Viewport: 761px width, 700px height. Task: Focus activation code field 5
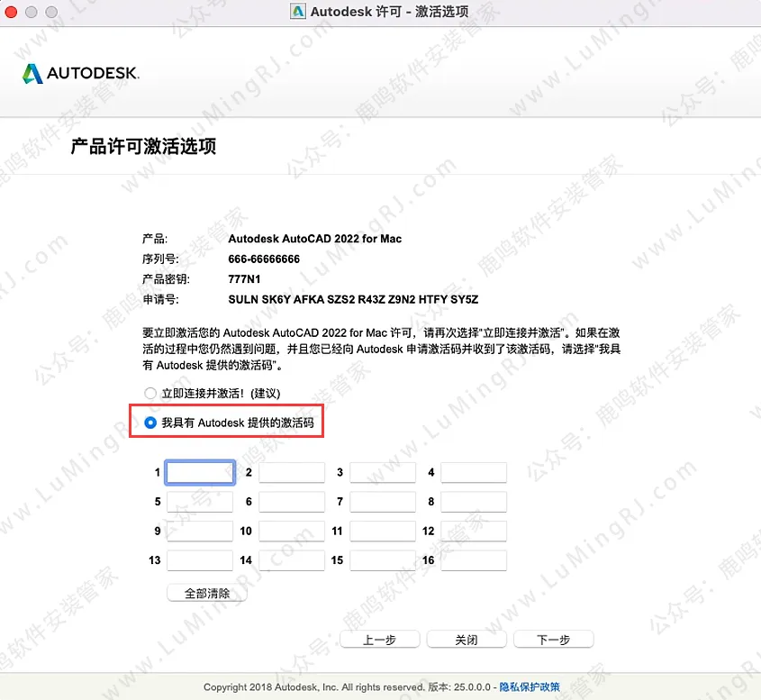(x=200, y=502)
